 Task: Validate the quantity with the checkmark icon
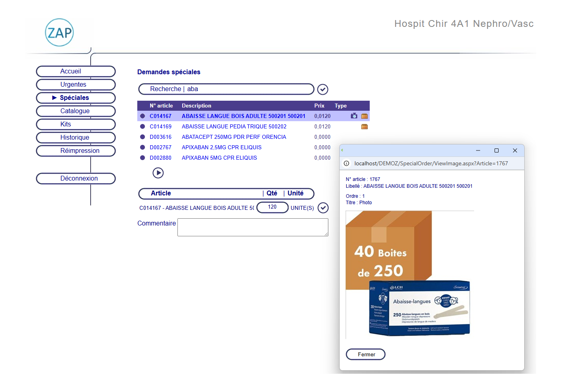click(x=323, y=207)
